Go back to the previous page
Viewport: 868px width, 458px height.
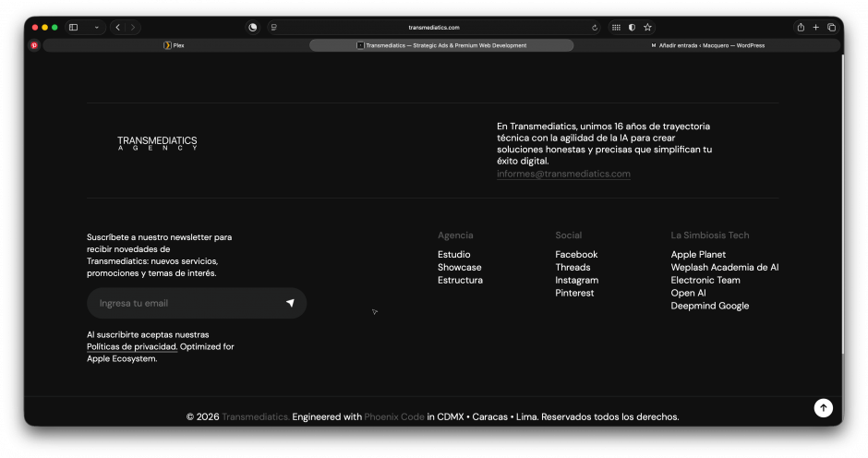pos(117,28)
